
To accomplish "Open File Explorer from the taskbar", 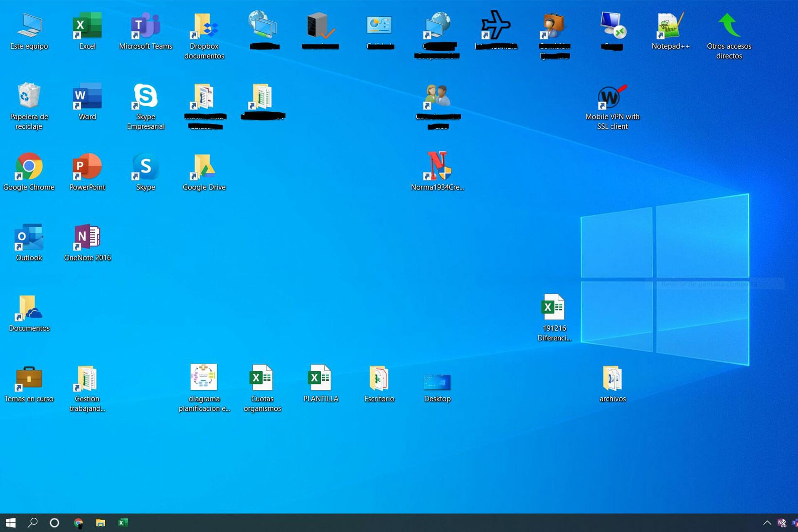I will pyautogui.click(x=101, y=522).
